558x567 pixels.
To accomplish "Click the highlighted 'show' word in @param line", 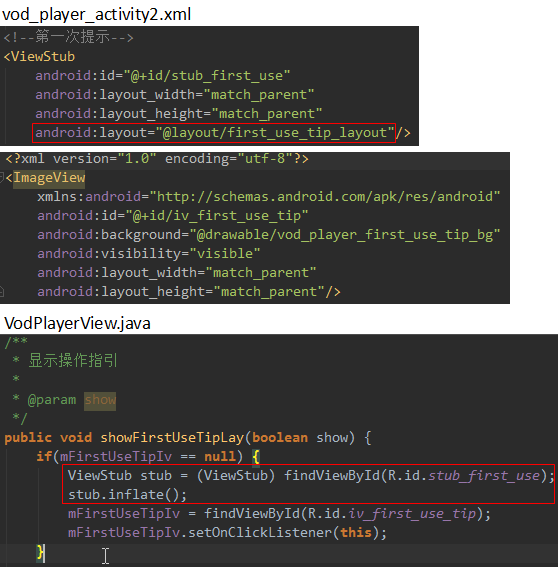I will [100, 400].
